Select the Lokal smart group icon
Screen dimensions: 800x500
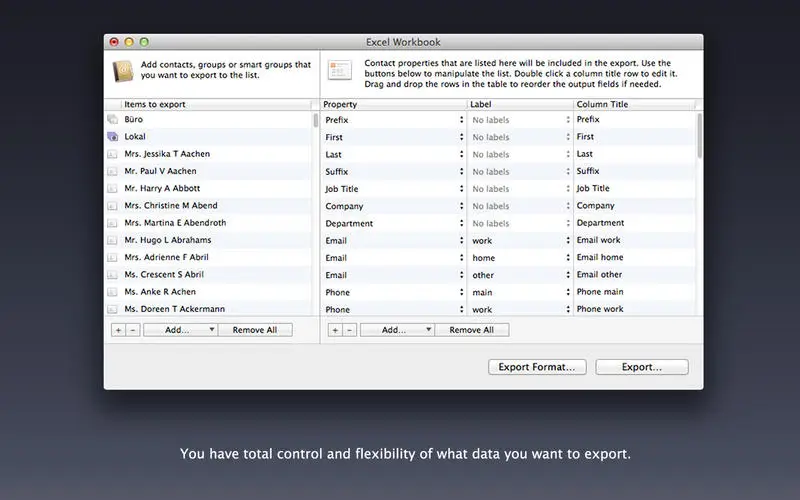112,137
